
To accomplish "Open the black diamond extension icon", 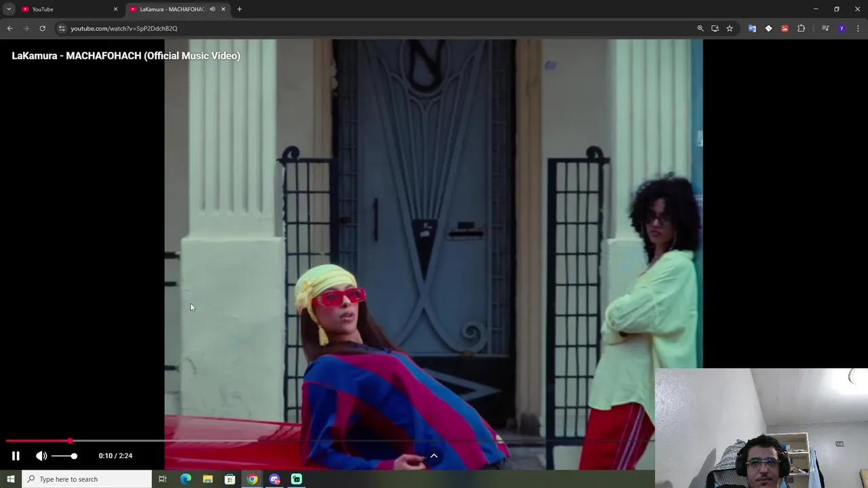I will click(768, 28).
